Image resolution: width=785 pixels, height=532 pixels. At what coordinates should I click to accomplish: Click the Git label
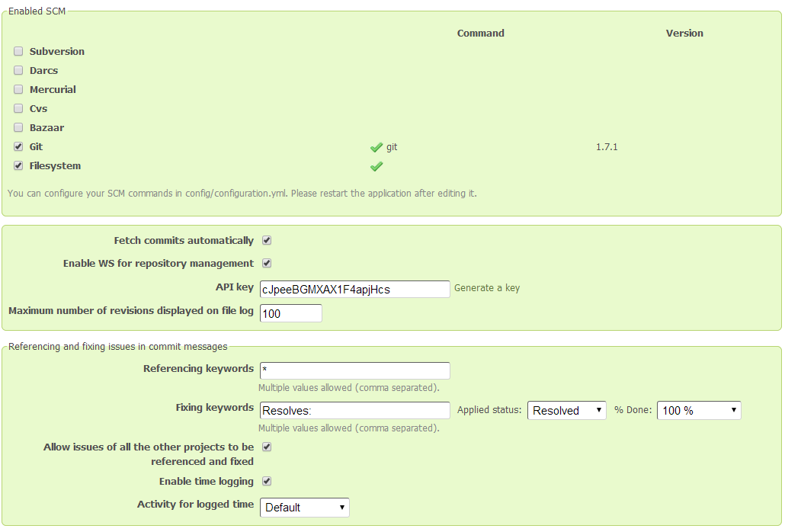click(36, 146)
